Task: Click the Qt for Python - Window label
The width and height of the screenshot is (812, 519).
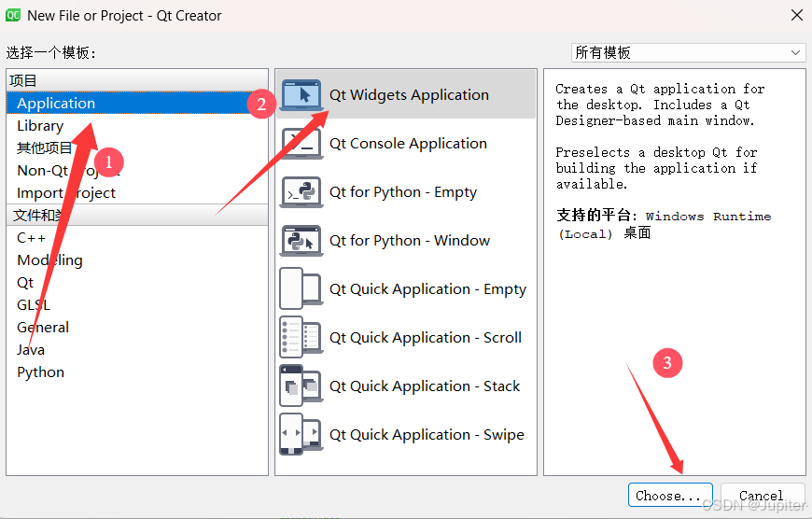Action: tap(410, 240)
